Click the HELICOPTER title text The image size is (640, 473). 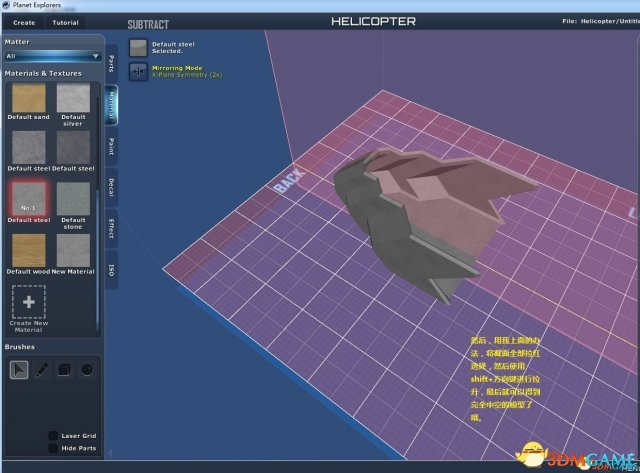tap(373, 21)
